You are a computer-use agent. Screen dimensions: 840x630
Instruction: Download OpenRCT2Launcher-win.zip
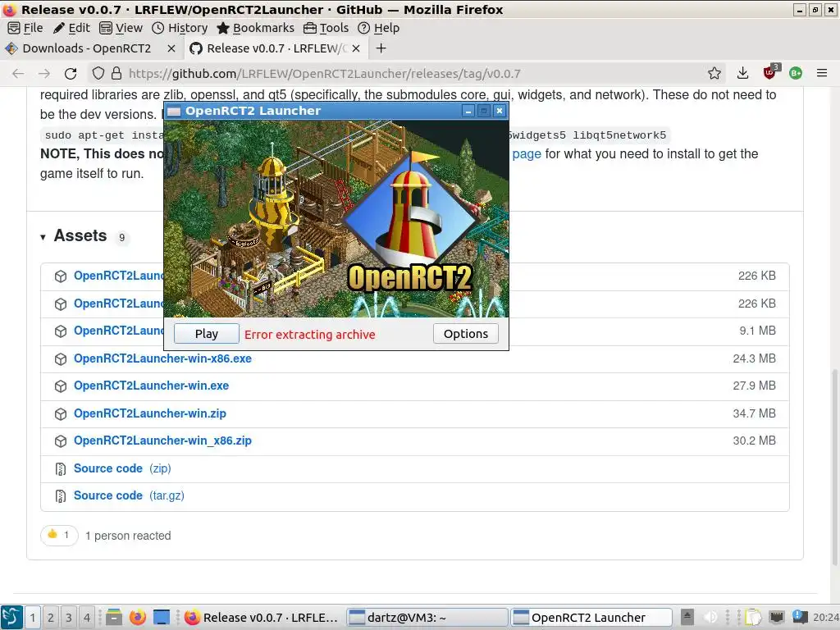click(x=150, y=413)
